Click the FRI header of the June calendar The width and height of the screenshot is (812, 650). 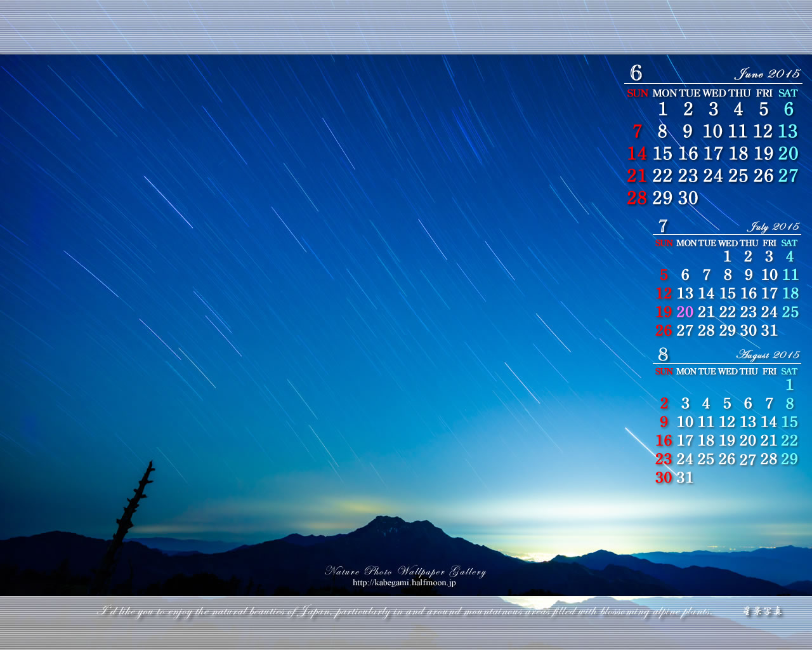coord(764,93)
